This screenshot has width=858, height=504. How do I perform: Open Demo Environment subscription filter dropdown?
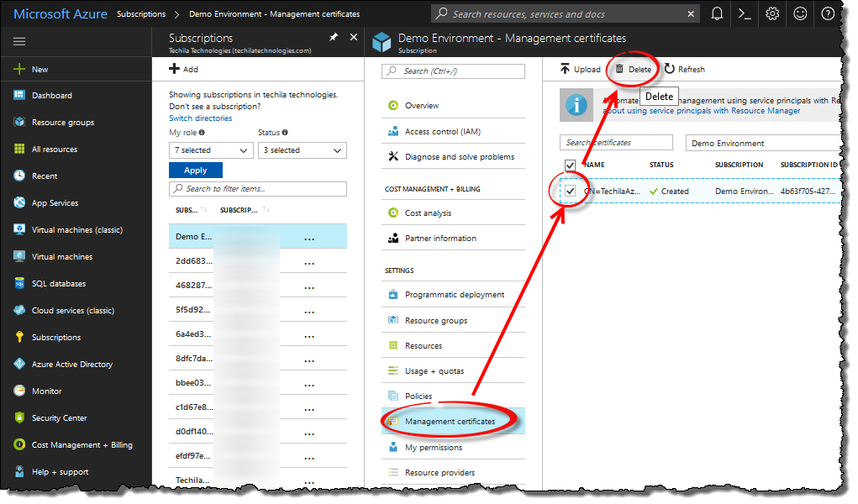pos(763,143)
